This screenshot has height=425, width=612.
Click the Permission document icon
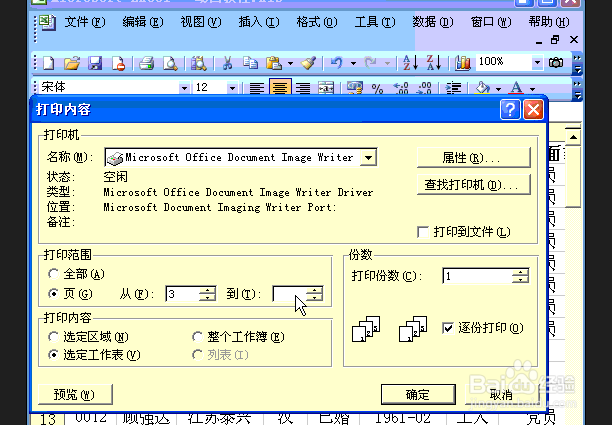point(118,63)
